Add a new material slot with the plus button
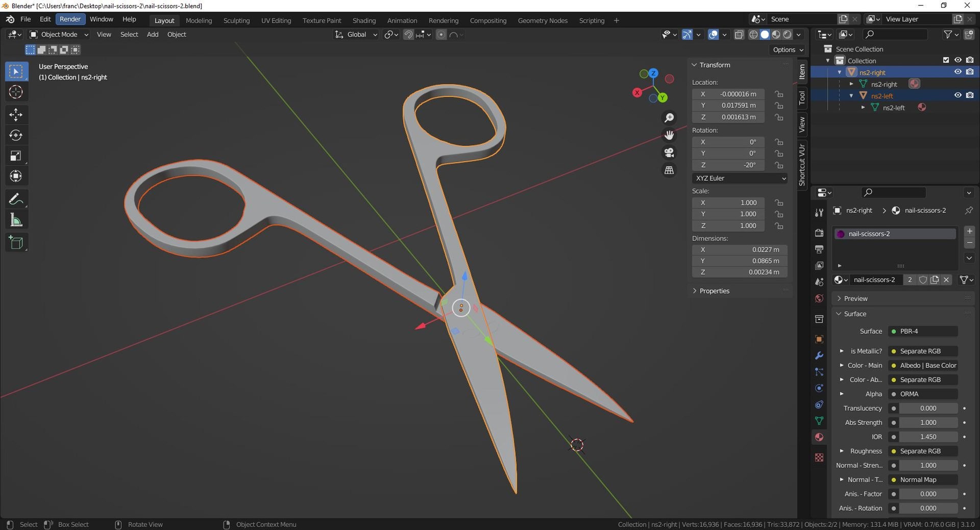This screenshot has height=530, width=980. [969, 231]
